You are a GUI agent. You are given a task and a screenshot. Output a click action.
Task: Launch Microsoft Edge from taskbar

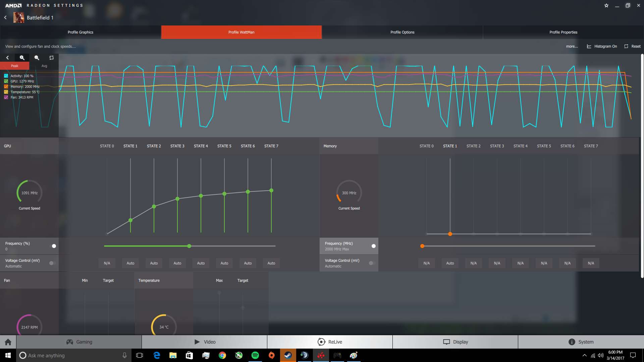(x=157, y=355)
